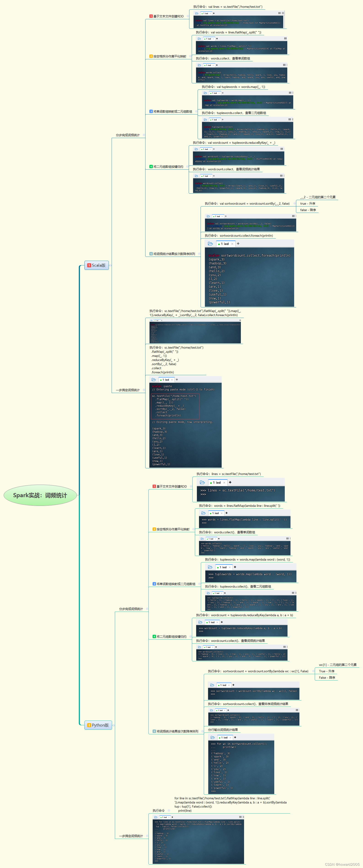Click plus icon in Python sortBy terminal
Image resolution: width=363 pixels, height=868 pixels.
(233, 685)
